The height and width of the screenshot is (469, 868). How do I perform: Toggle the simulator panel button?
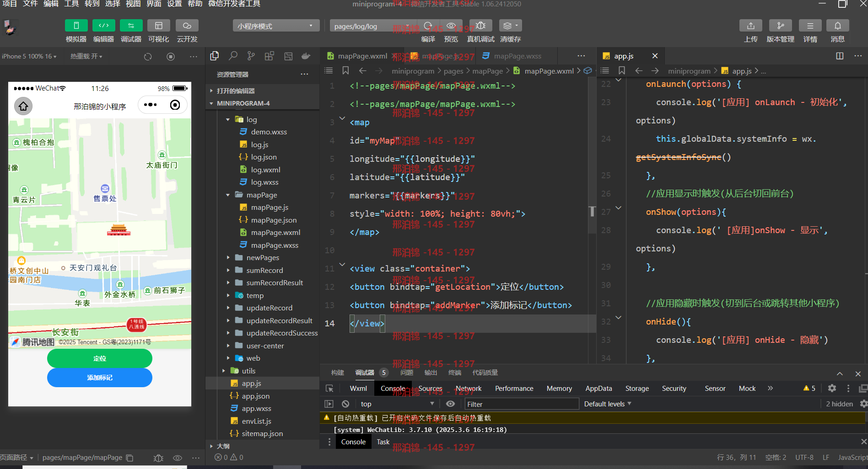pos(76,26)
